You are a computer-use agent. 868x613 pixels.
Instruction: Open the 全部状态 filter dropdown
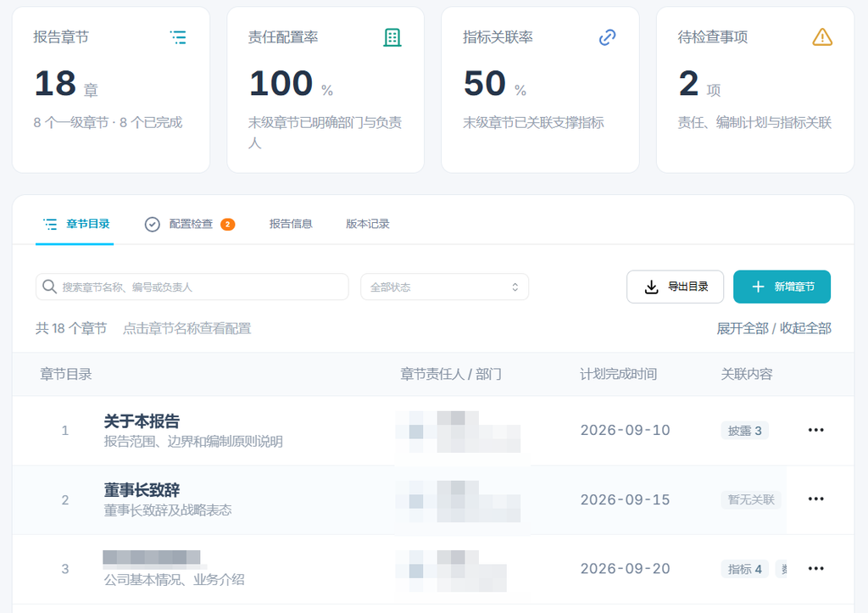(444, 287)
